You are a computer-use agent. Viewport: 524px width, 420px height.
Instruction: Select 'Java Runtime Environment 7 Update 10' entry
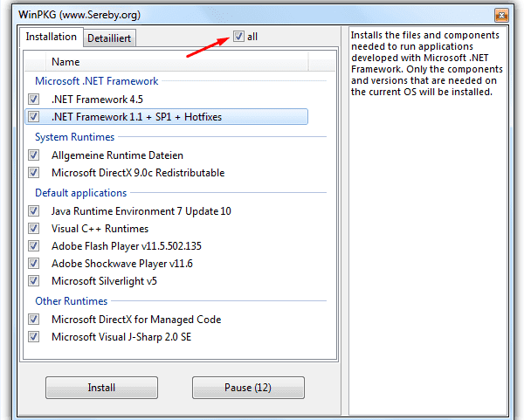[x=141, y=210]
